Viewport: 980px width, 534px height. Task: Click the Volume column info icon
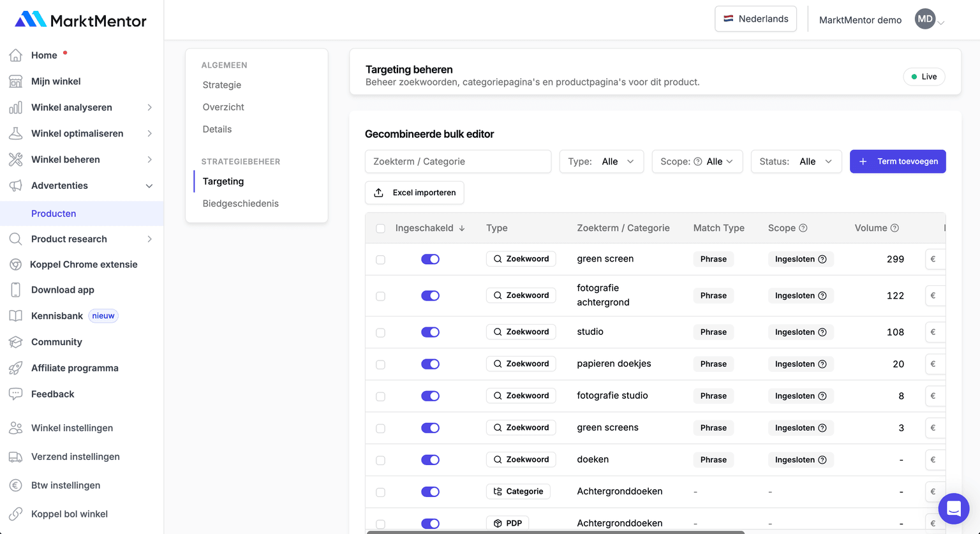point(895,228)
